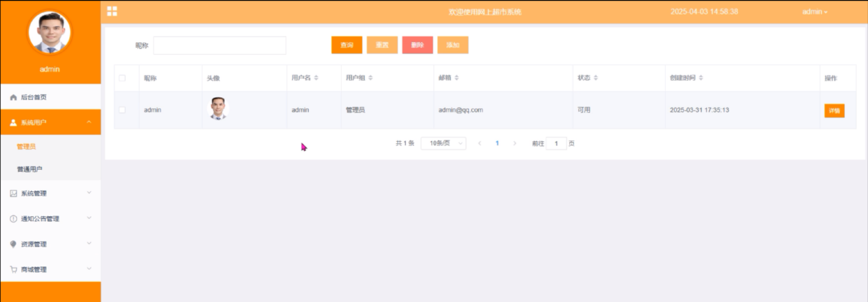Click the red 删除 button
The image size is (868, 302).
click(418, 45)
